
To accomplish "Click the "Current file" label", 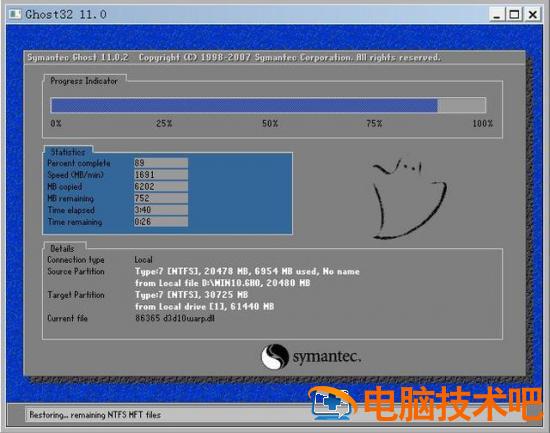I will [67, 318].
